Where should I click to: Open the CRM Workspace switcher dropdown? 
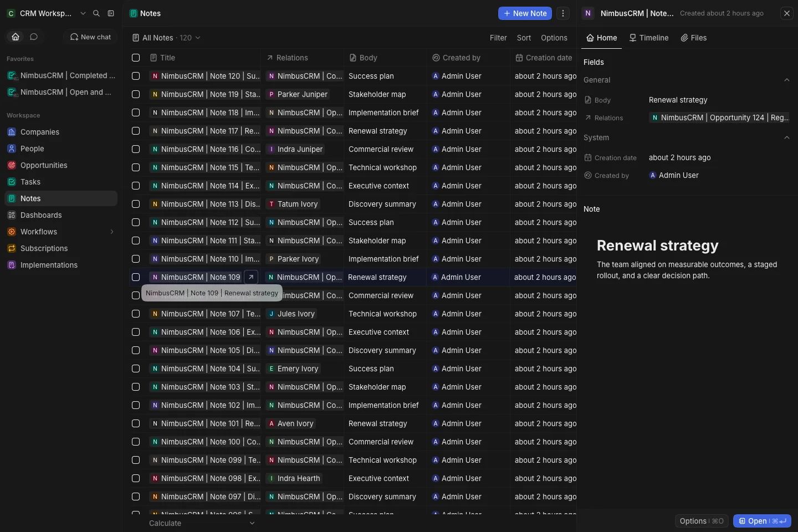(x=47, y=13)
